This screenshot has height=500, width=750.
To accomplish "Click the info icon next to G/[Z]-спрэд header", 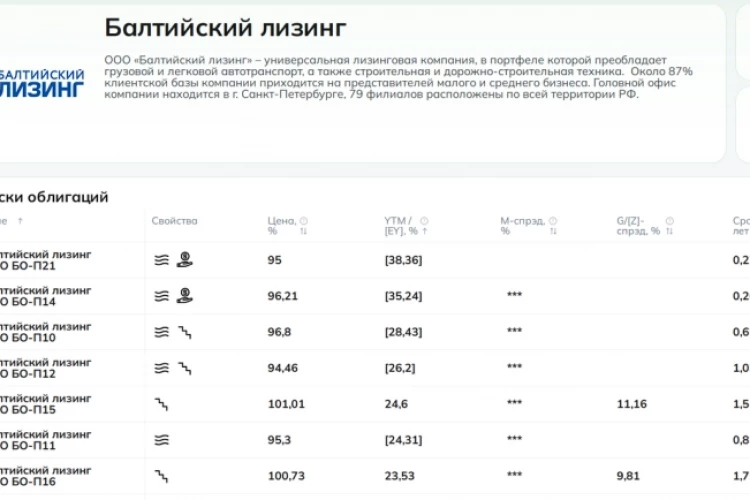I will (670, 221).
